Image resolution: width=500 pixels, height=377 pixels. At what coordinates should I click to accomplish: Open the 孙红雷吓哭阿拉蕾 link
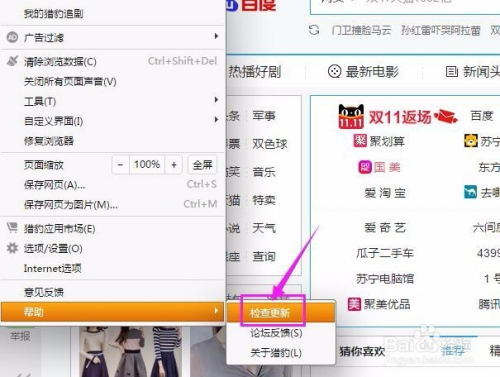(x=441, y=30)
